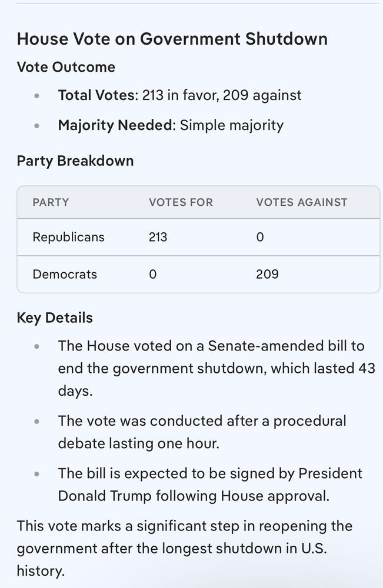Click Democrats' 209 votes-against cell
383x588 pixels.
tap(267, 274)
